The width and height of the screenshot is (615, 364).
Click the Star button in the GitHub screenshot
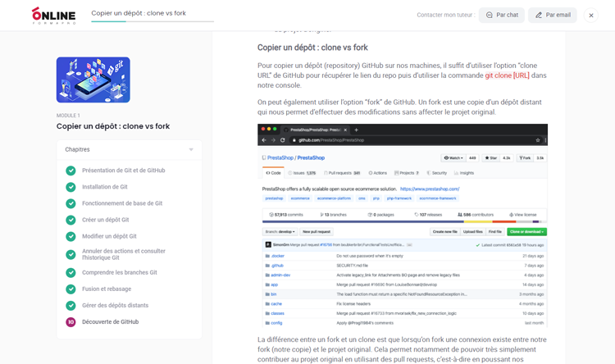[490, 158]
